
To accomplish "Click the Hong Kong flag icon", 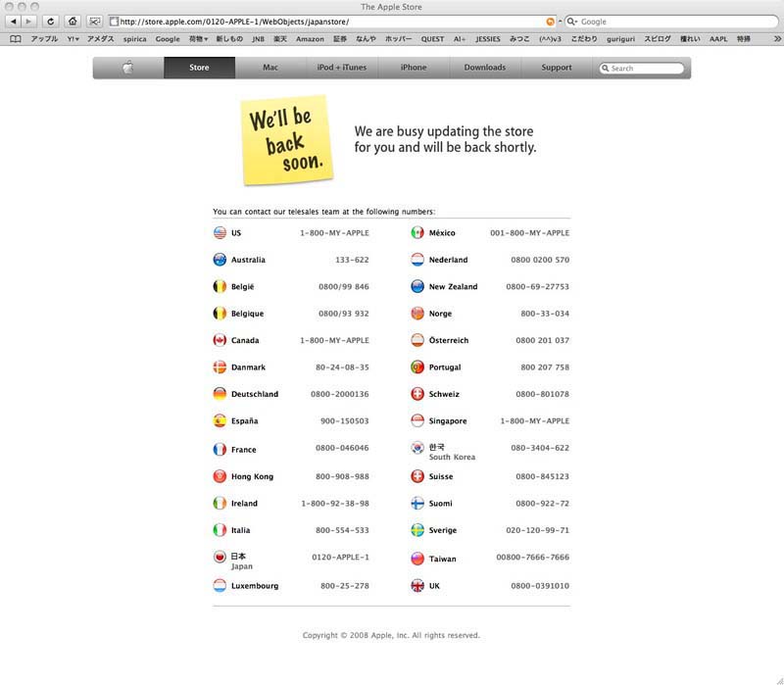I will click(220, 476).
